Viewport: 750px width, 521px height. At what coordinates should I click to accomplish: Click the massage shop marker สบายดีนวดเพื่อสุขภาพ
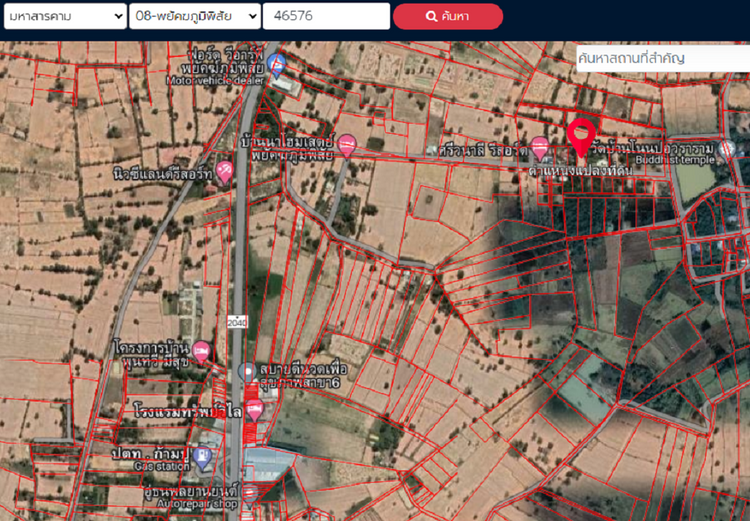point(248,372)
